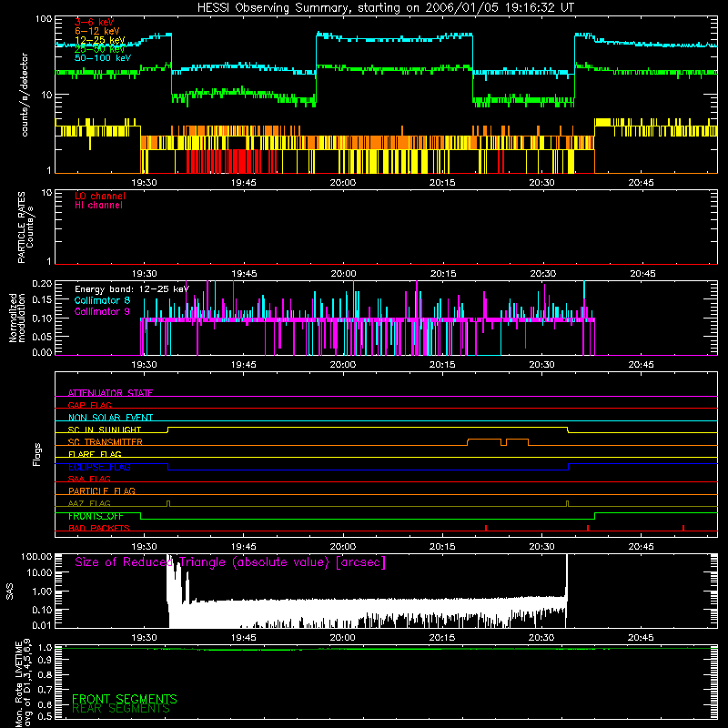Select the 20:45 time label under the Flags panel

(642, 547)
